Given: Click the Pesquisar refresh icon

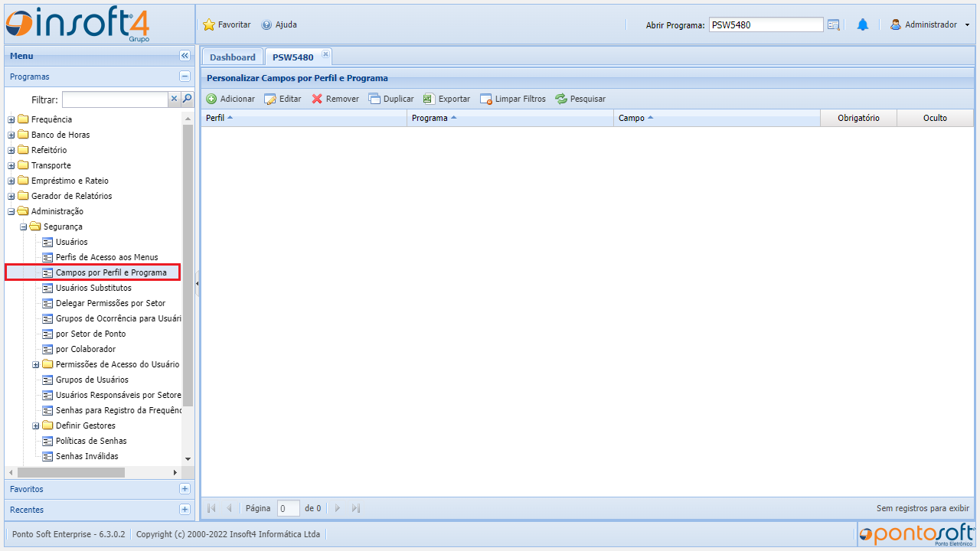Looking at the screenshot, I should click(561, 99).
